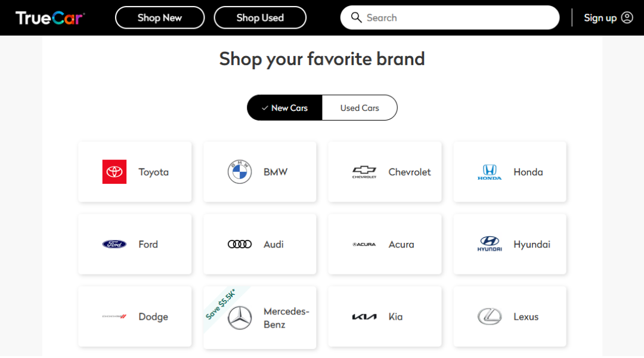This screenshot has width=644, height=358.
Task: Click the Sign up link
Action: pyautogui.click(x=600, y=18)
